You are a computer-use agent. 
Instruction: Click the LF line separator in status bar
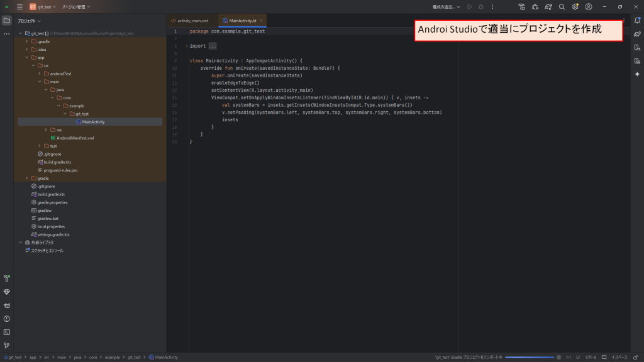(x=579, y=358)
